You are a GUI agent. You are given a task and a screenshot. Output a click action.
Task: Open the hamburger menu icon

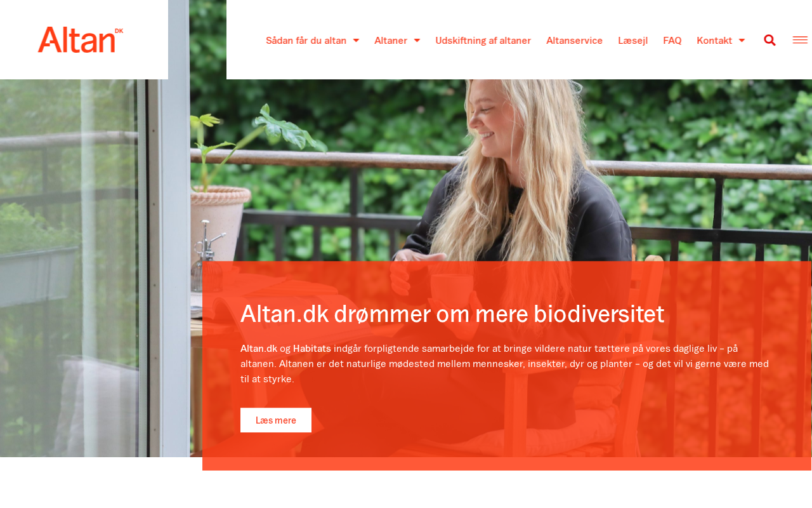(800, 40)
